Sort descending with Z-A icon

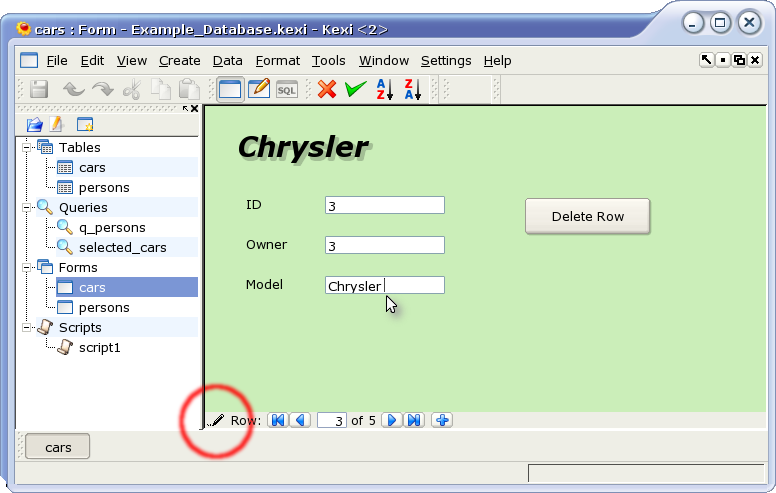[x=413, y=89]
